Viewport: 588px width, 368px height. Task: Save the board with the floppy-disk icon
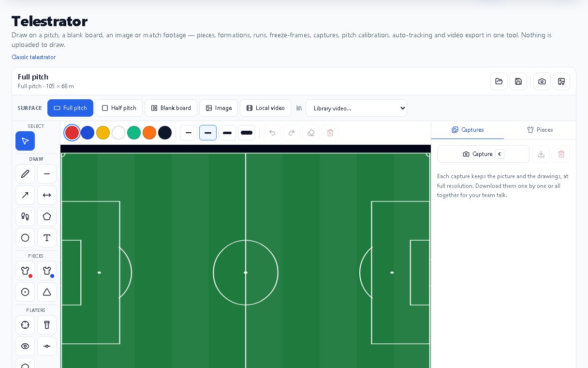[x=518, y=81]
